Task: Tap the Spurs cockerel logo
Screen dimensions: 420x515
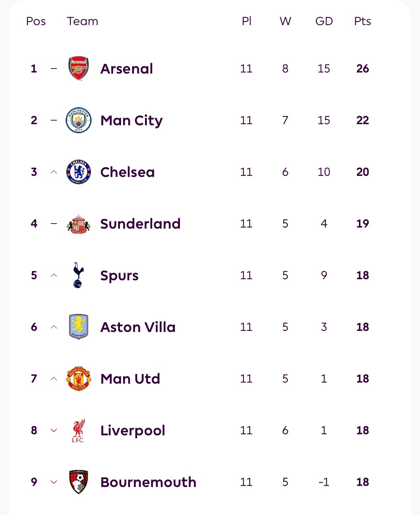Action: tap(78, 275)
